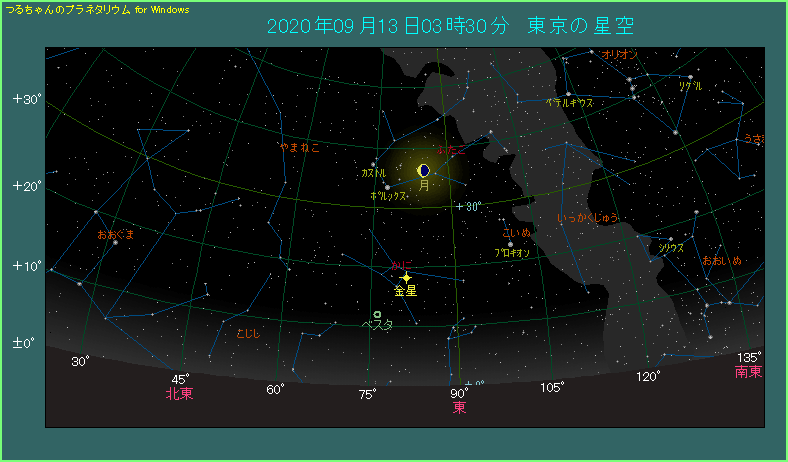
Task: Click the おおいぬ constellation label
Action: (721, 261)
